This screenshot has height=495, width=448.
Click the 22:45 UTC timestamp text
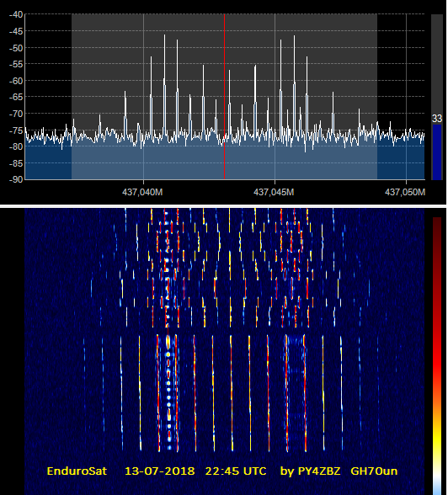[x=236, y=471]
